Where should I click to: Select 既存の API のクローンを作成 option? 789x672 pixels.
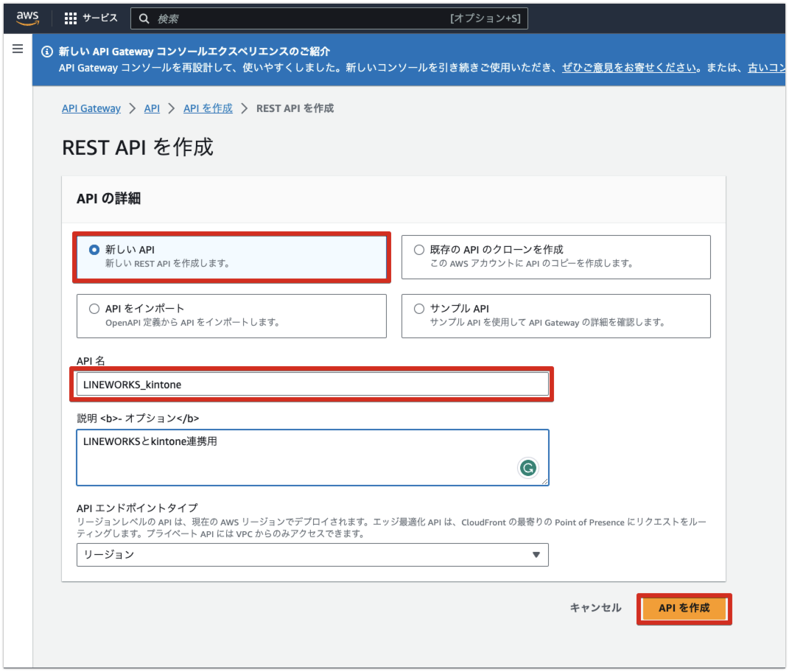tap(419, 250)
